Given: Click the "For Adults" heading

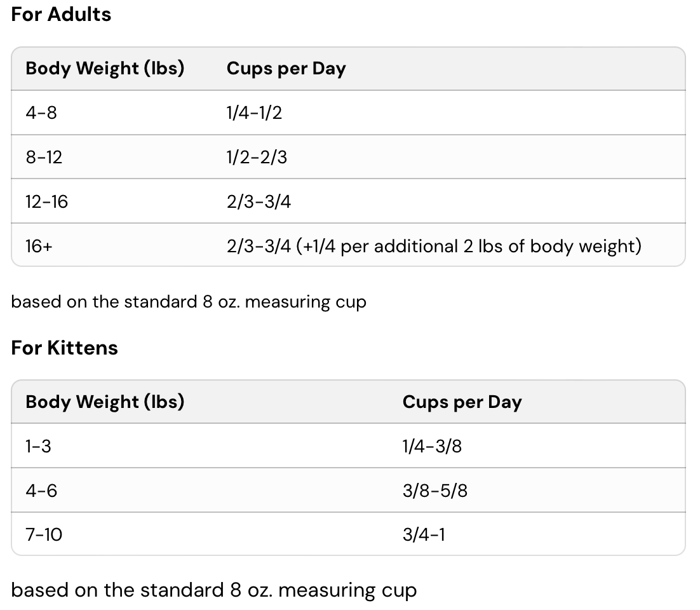Looking at the screenshot, I should pyautogui.click(x=61, y=15).
